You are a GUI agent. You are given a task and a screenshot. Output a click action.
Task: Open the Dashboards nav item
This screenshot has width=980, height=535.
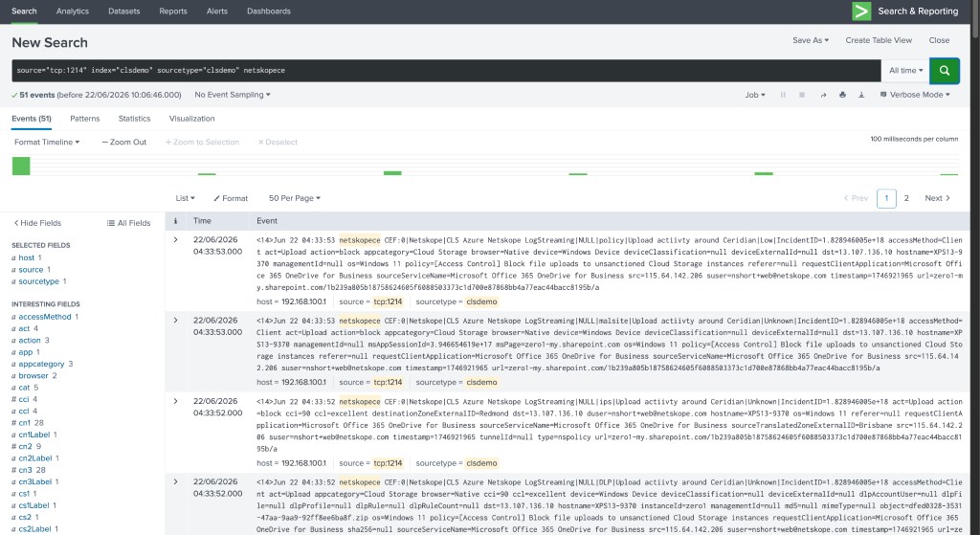269,11
